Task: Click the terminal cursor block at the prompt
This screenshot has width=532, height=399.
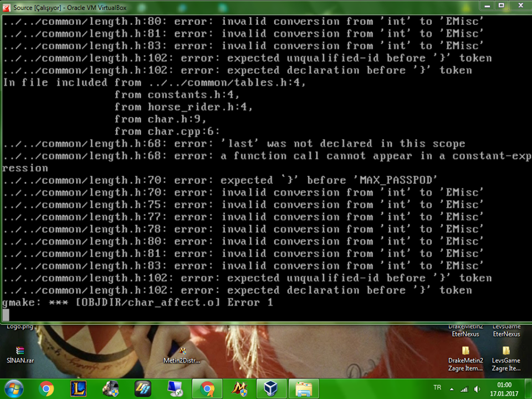Action: point(6,315)
